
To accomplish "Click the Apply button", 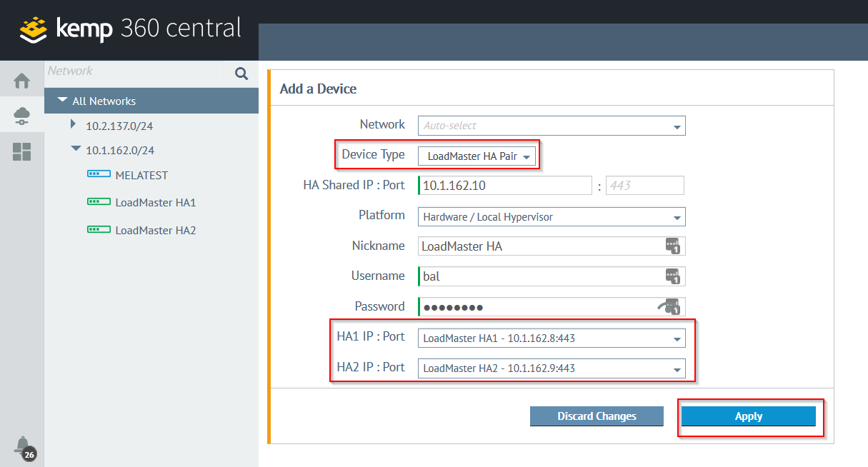I will pyautogui.click(x=749, y=416).
